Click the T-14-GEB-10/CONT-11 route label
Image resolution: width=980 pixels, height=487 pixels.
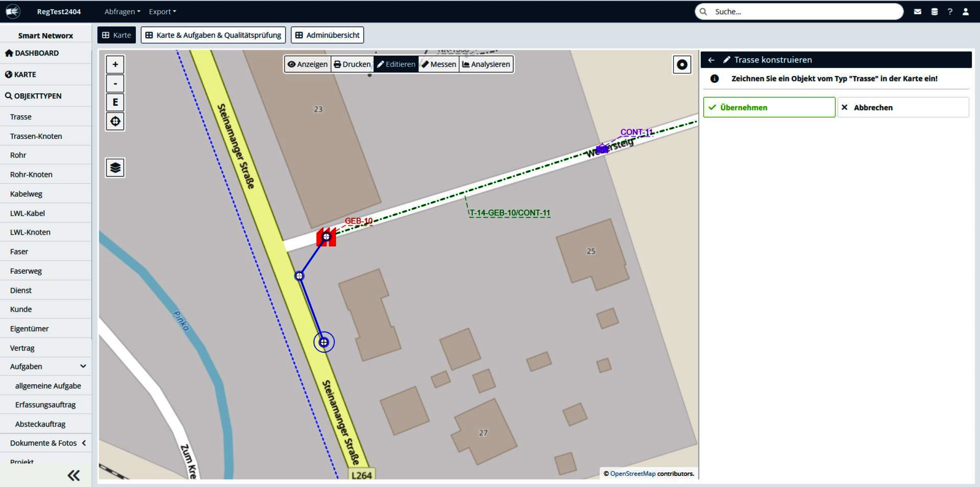click(x=510, y=213)
